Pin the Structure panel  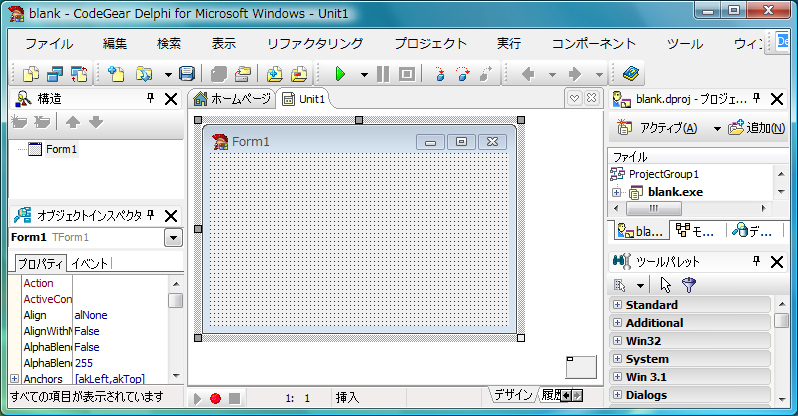151,98
